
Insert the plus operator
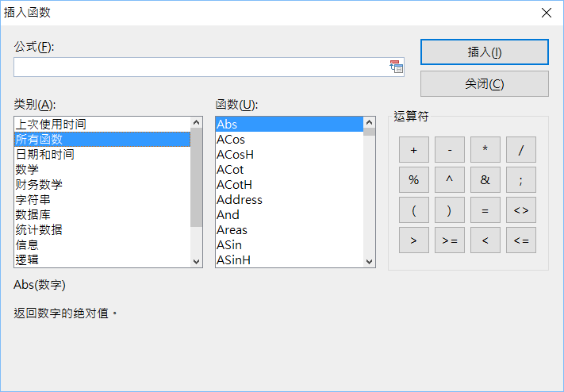tap(413, 150)
